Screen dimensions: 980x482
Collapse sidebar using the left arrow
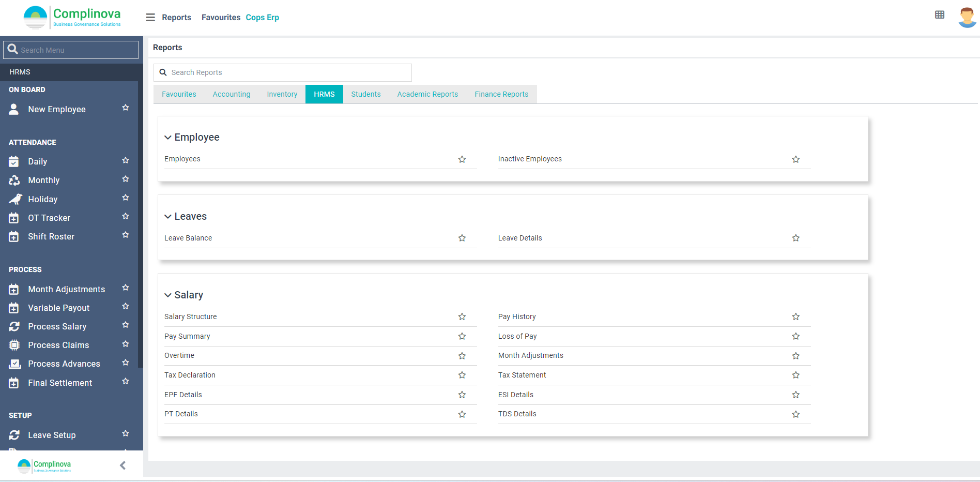122,465
